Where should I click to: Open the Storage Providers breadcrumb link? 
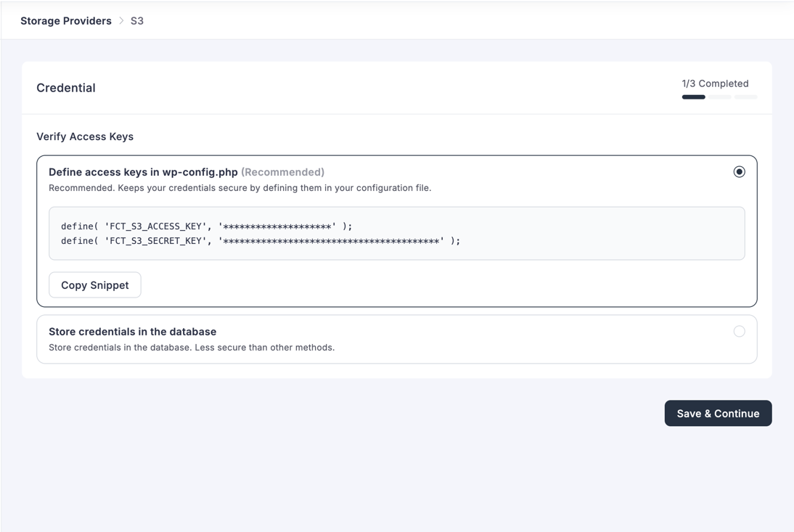65,20
